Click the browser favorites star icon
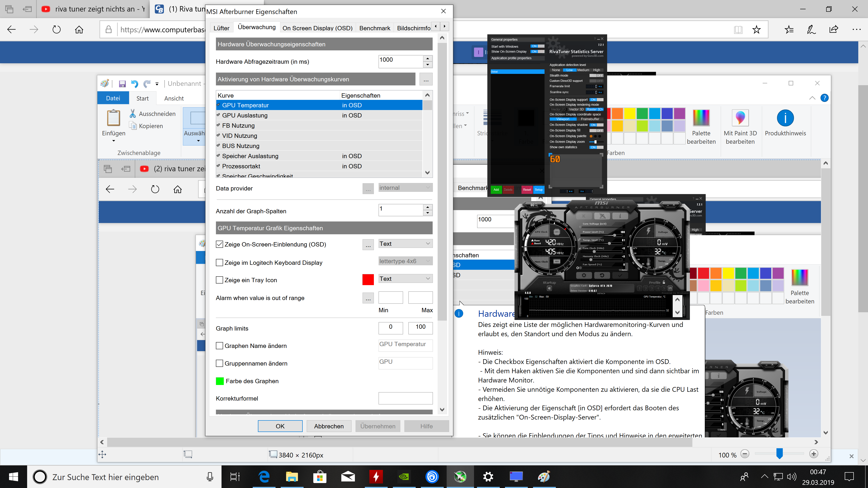The image size is (868, 488). 757,30
